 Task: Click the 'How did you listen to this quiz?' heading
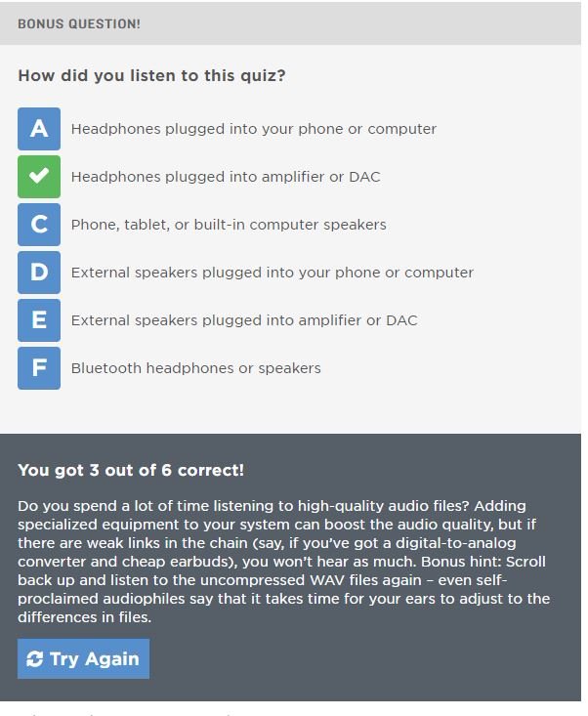[x=151, y=76]
